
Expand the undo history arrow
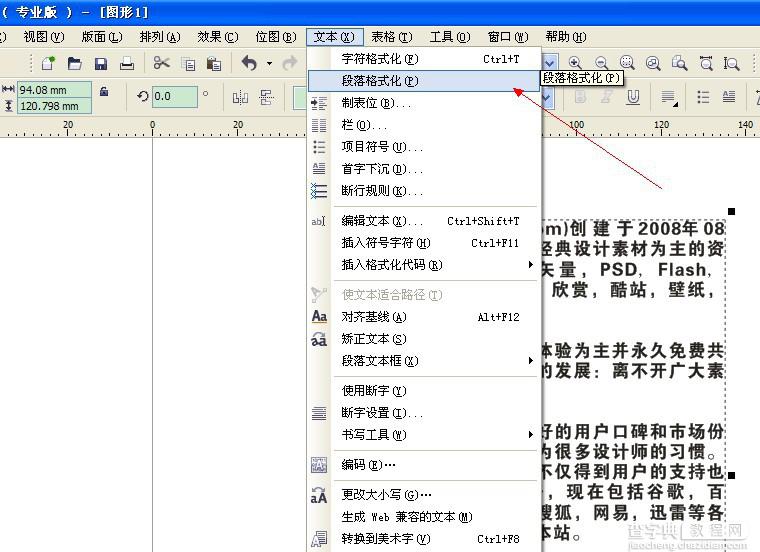tap(269, 63)
